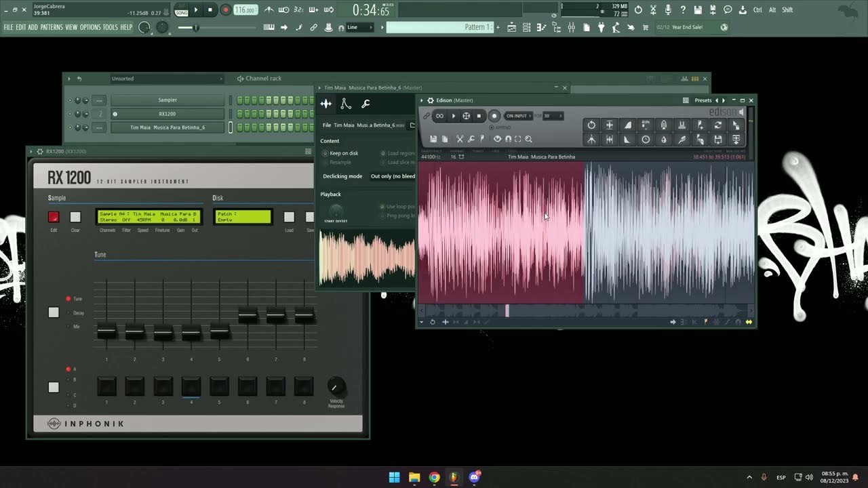The height and width of the screenshot is (488, 868).
Task: Toggle the APPEND option in Edison
Action: click(500, 127)
